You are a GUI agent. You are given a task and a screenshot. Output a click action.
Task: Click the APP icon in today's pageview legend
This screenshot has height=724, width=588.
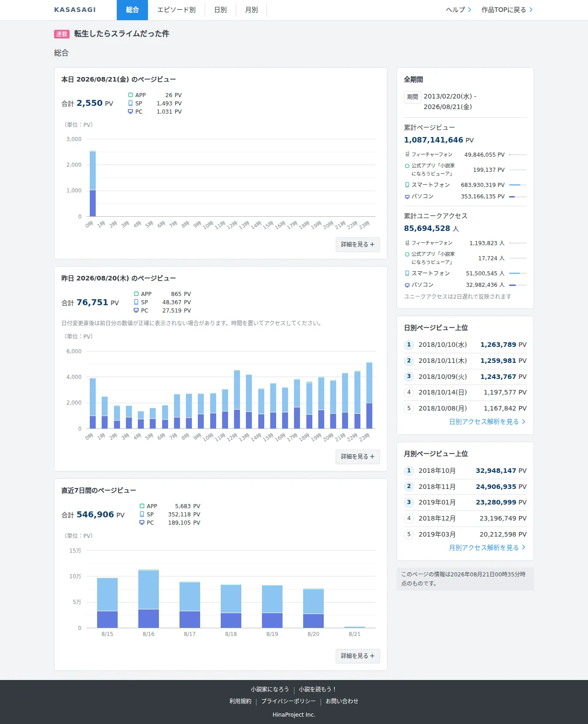(x=131, y=95)
